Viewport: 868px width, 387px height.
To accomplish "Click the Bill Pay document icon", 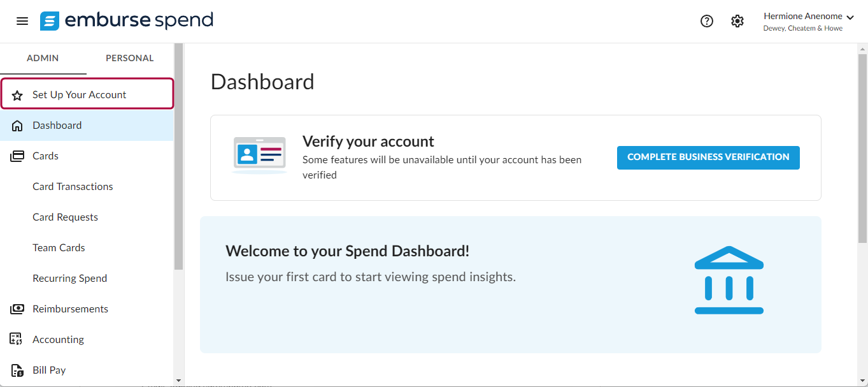I will (17, 370).
